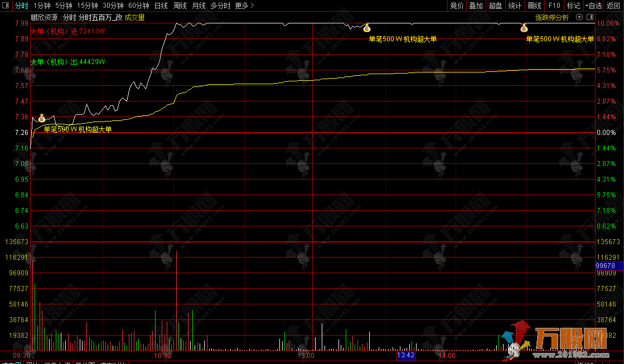Switch to the 1分钟 chart period
This screenshot has height=364, width=624.
click(42, 6)
